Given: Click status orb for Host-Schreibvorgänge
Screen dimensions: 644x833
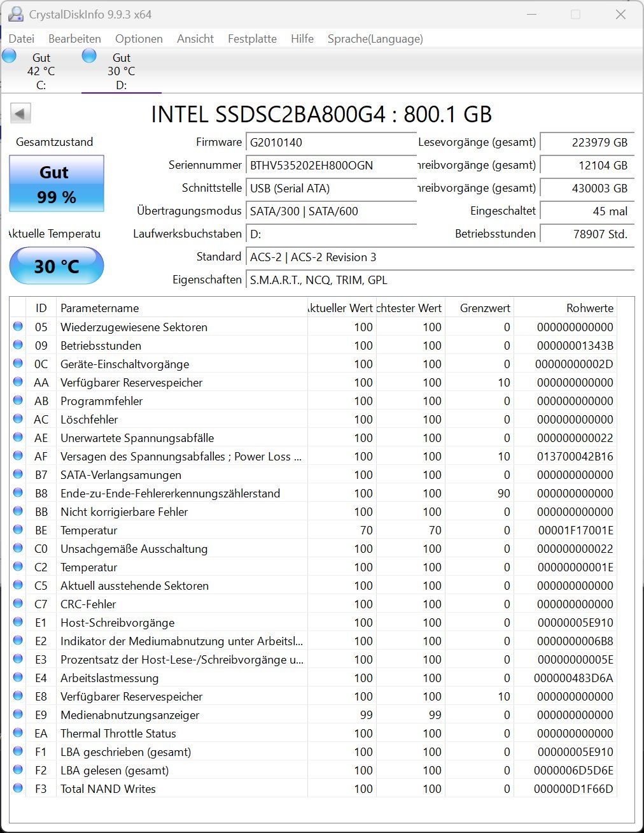Looking at the screenshot, I should click(x=18, y=622).
